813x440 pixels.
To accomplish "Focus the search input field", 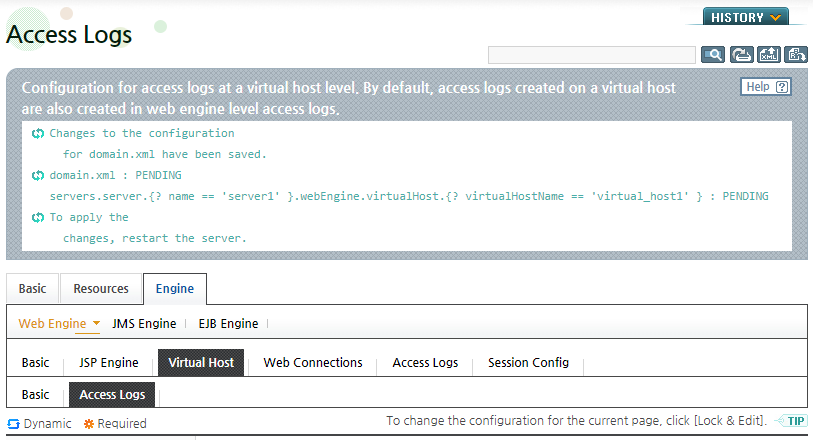I will pyautogui.click(x=592, y=55).
